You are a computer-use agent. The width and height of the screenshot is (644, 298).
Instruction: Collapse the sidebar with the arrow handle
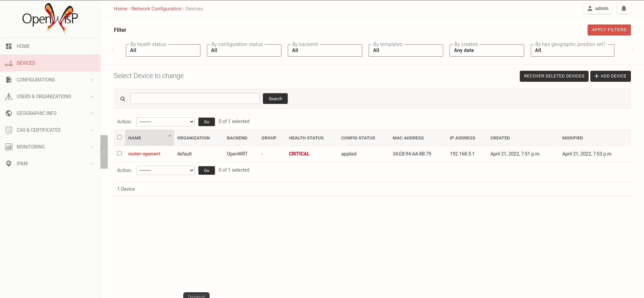pyautogui.click(x=104, y=152)
